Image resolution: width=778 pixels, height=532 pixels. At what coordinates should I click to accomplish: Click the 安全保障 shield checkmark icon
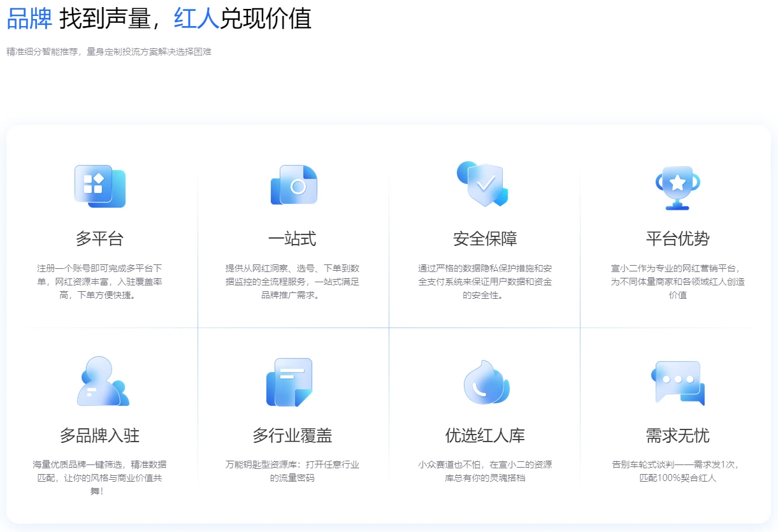coord(484,185)
